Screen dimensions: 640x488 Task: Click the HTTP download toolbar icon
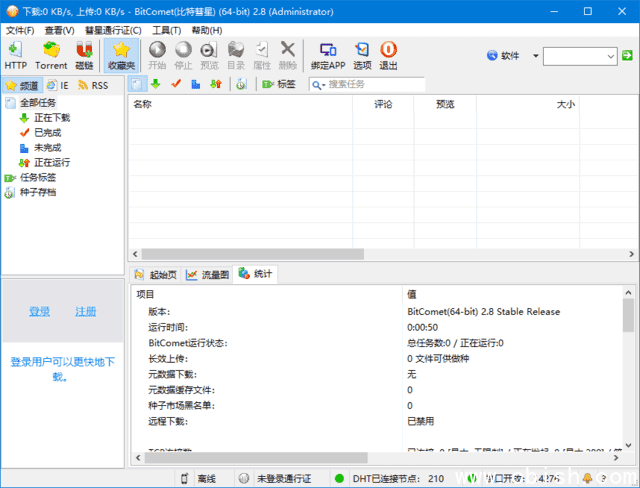click(16, 54)
